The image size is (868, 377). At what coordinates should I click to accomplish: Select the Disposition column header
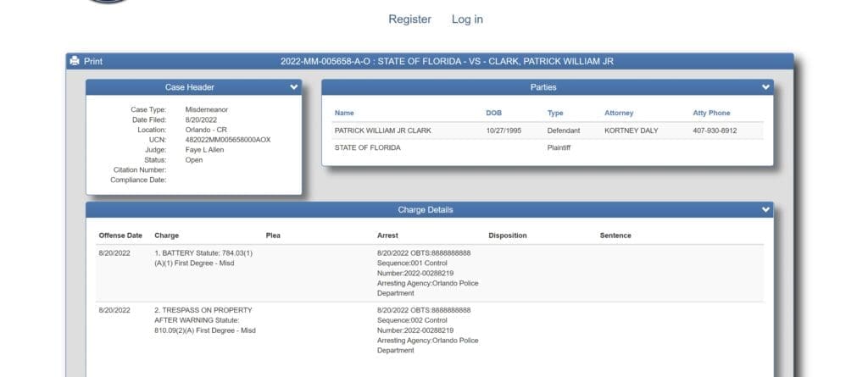(507, 236)
